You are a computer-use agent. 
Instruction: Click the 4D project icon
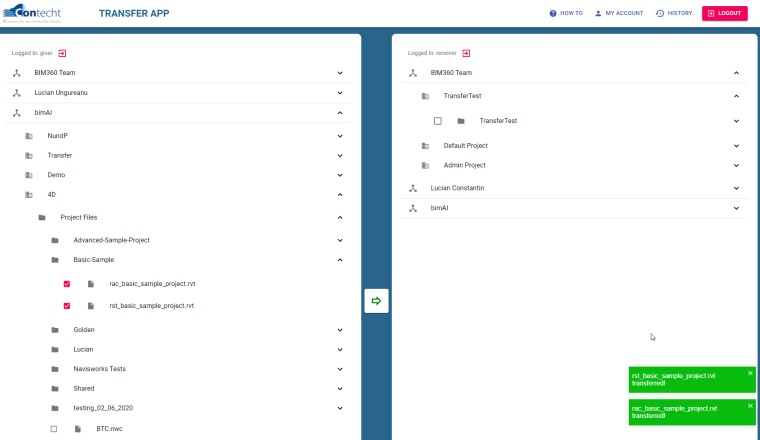(x=29, y=195)
